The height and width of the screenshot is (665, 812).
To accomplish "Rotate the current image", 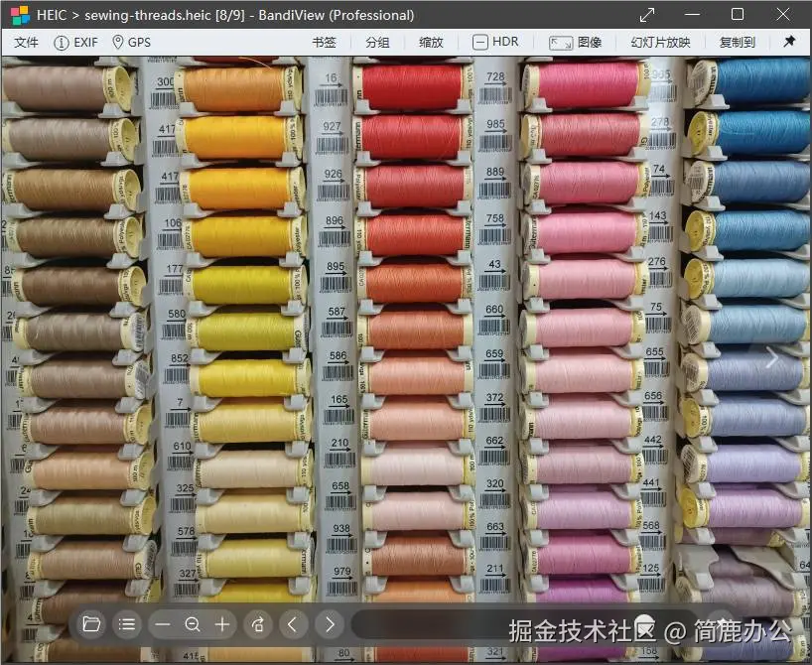I will [257, 624].
